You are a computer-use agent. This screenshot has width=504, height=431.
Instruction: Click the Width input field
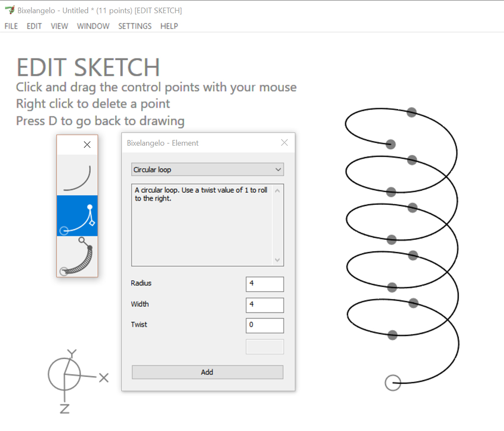tap(265, 305)
